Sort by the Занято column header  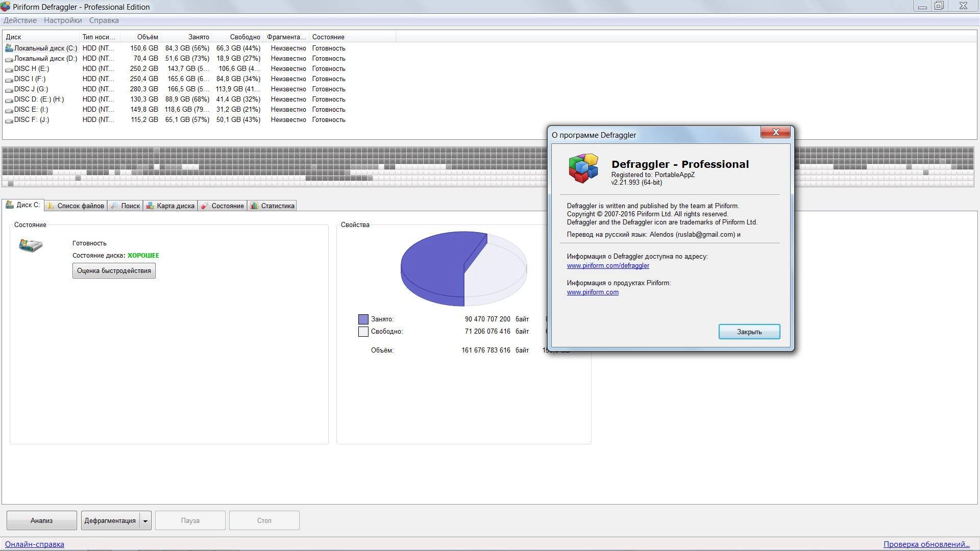(x=186, y=37)
